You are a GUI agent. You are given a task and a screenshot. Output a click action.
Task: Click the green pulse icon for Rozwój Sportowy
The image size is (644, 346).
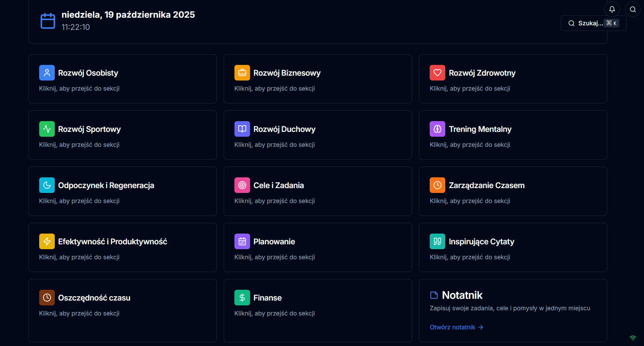[47, 129]
